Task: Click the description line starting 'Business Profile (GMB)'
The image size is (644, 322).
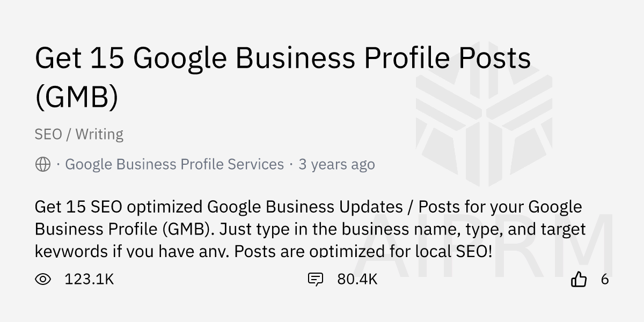Action: [310, 229]
